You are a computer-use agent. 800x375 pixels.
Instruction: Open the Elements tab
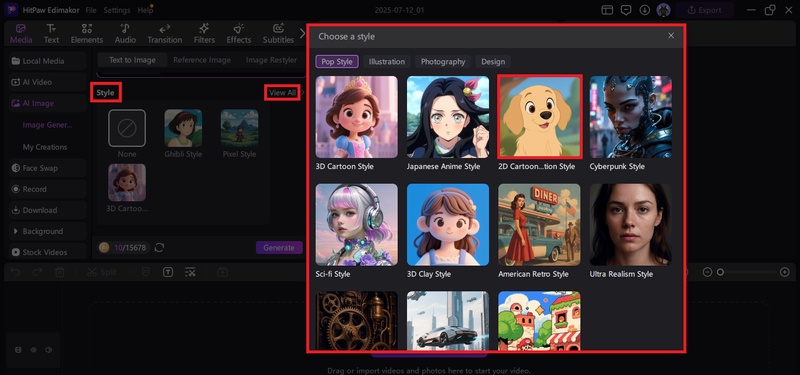[87, 34]
